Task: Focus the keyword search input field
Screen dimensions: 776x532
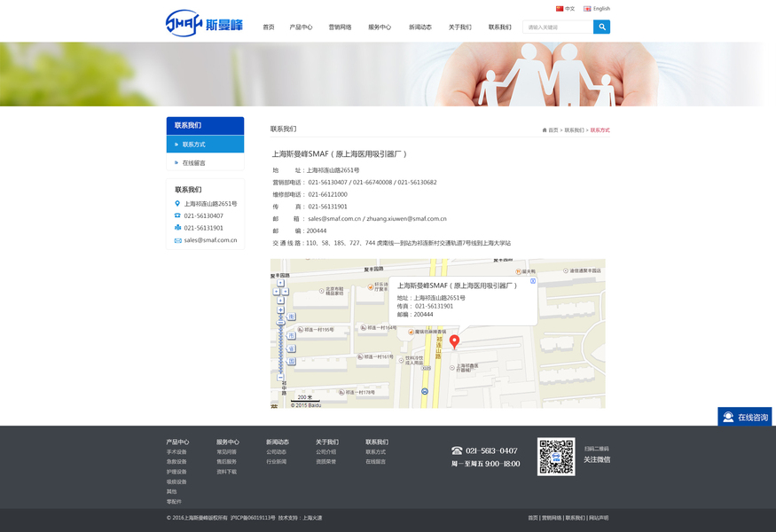Action: click(558, 27)
